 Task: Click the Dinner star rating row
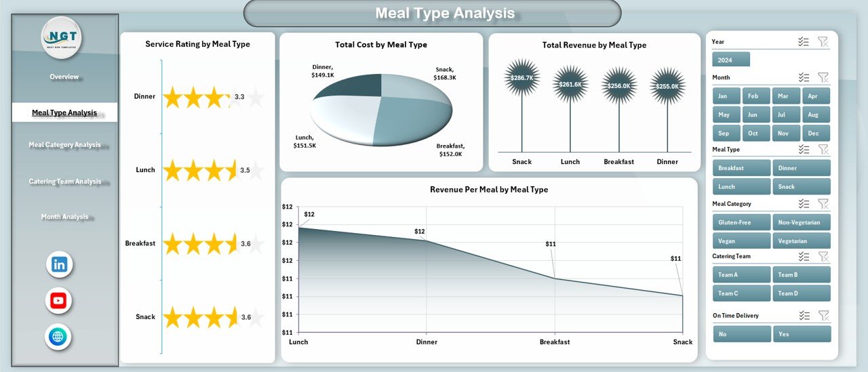(x=197, y=97)
